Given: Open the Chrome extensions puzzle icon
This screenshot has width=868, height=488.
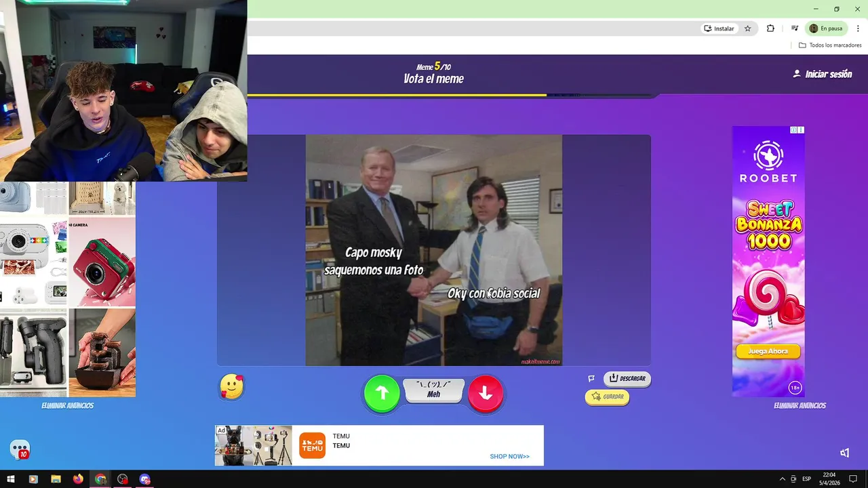Looking at the screenshot, I should [x=770, y=28].
